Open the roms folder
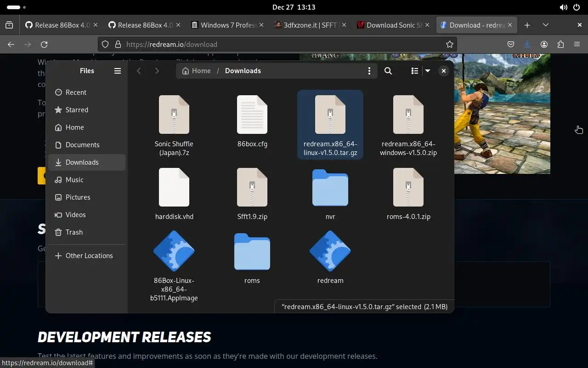588x368 pixels. [252, 259]
